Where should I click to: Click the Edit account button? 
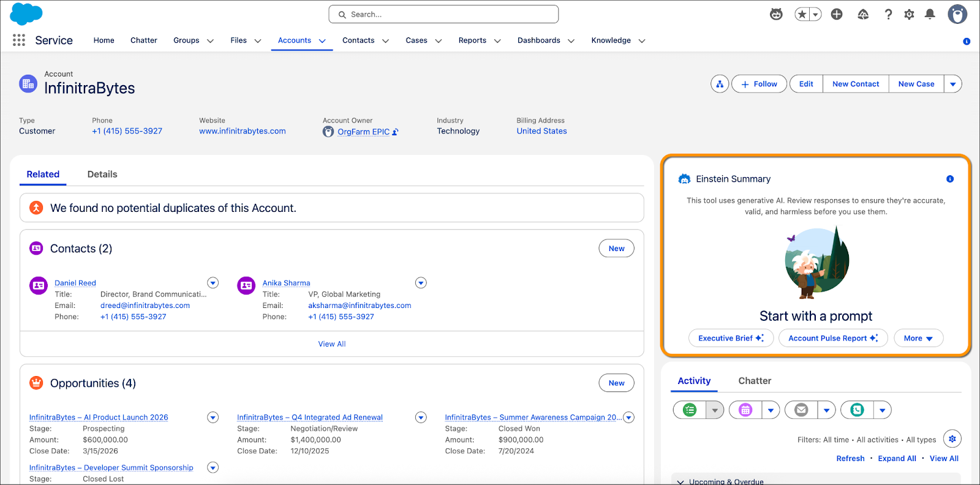point(806,84)
